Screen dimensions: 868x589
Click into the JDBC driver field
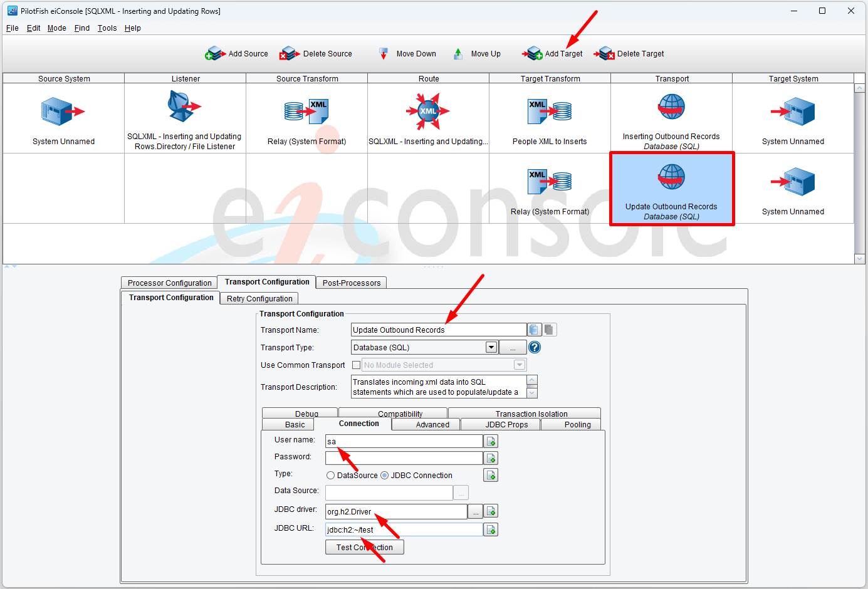tap(396, 511)
